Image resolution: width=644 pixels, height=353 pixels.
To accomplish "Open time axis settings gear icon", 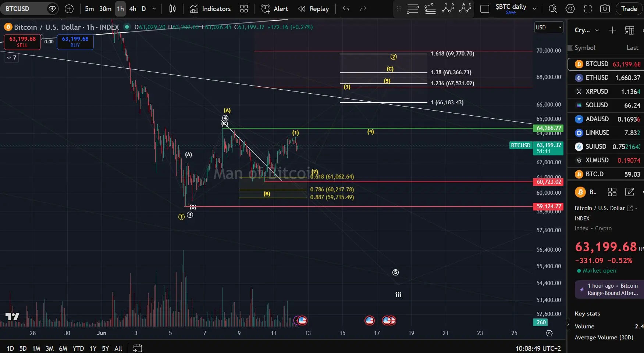I will pyautogui.click(x=549, y=333).
